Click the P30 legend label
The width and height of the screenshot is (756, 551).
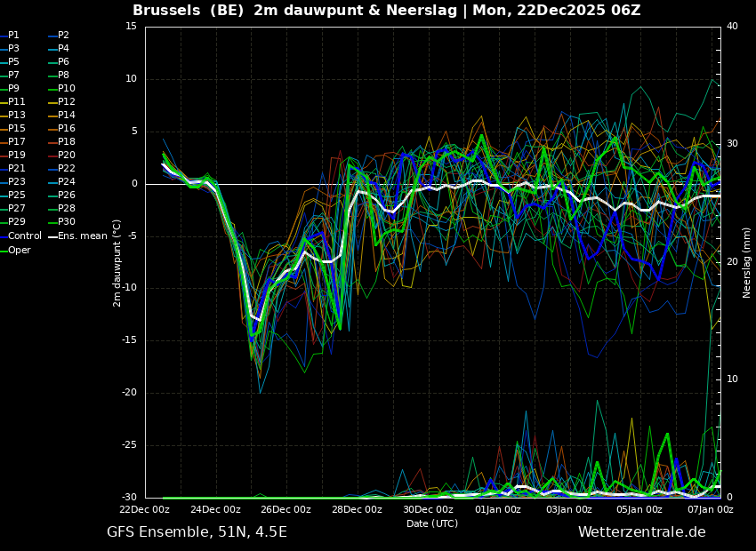[62, 221]
